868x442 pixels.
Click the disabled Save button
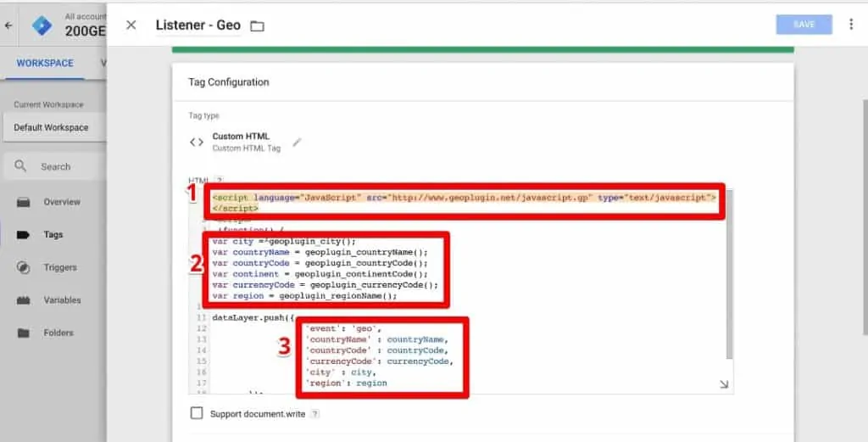pos(804,25)
